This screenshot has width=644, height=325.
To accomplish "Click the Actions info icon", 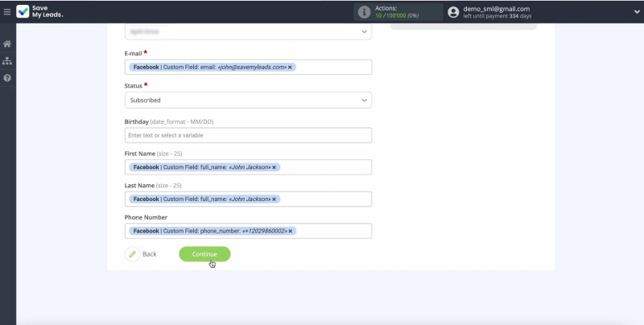I will 364,12.
